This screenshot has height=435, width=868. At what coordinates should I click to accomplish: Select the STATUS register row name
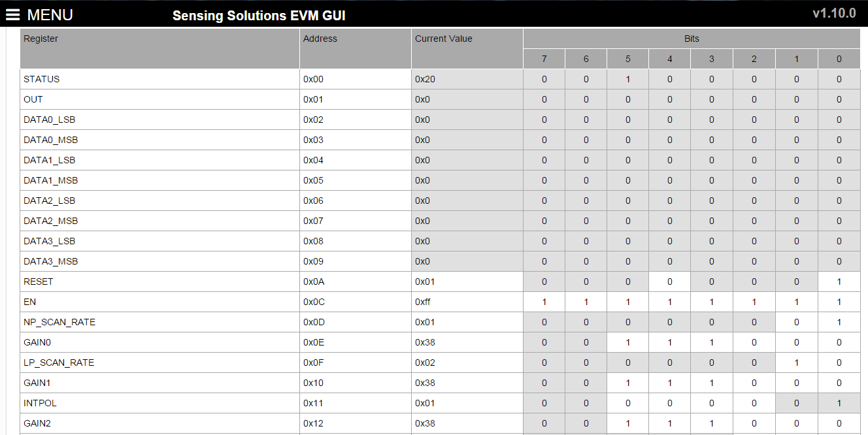[x=41, y=79]
